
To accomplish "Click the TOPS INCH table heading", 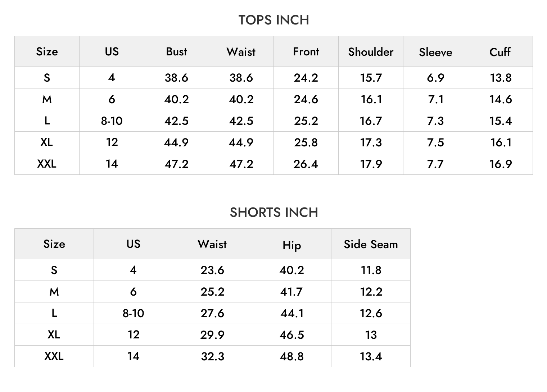I will (x=273, y=20).
